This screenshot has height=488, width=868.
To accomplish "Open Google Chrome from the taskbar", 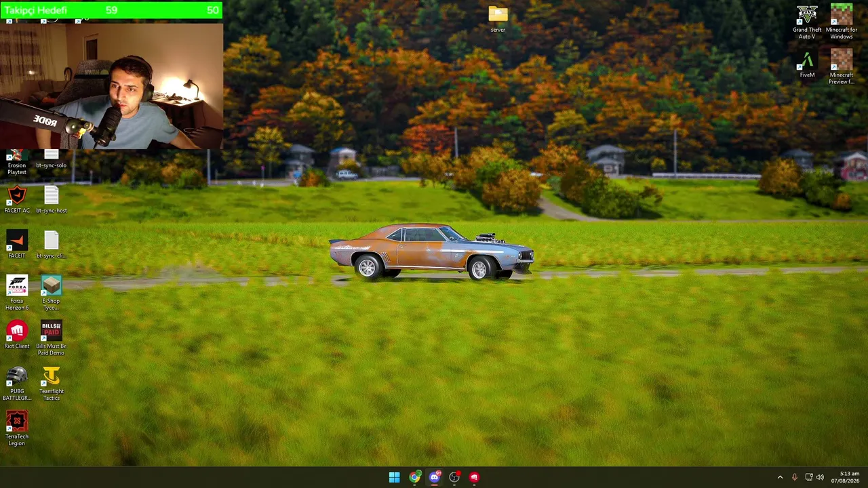I will tap(414, 477).
